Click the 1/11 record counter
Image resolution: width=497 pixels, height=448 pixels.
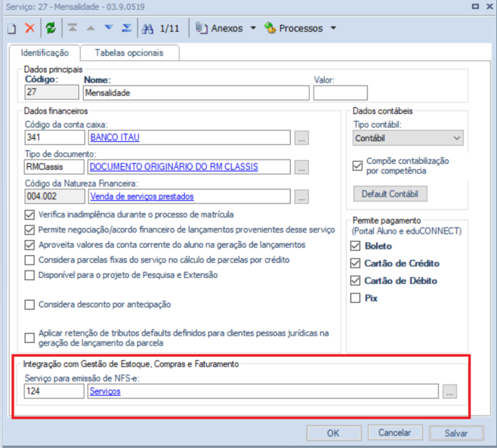pyautogui.click(x=170, y=29)
